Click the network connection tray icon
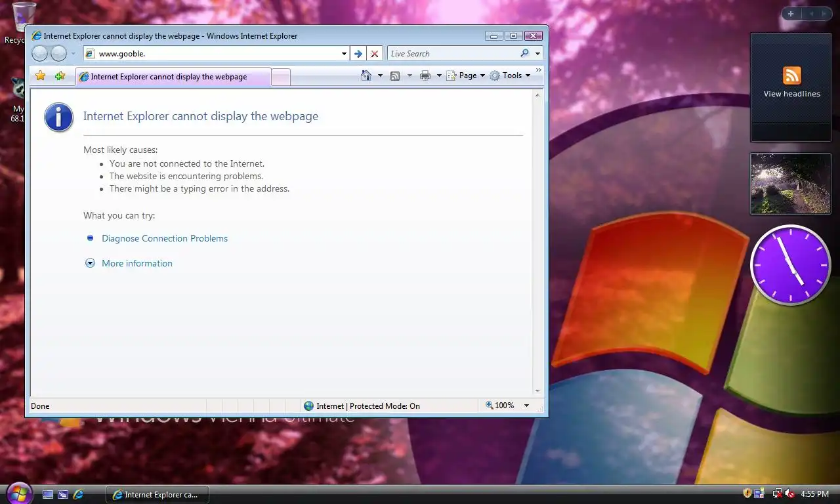The height and width of the screenshot is (504, 840). pyautogui.click(x=777, y=493)
